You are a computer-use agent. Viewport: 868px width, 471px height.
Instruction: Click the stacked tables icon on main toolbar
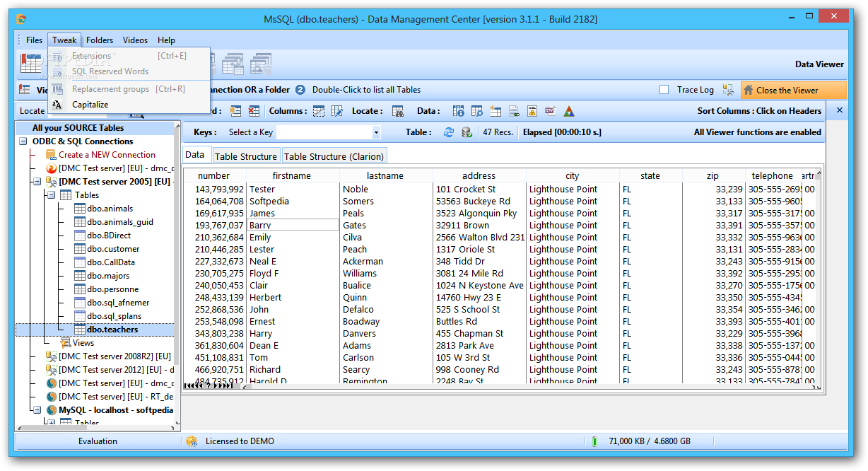[233, 64]
